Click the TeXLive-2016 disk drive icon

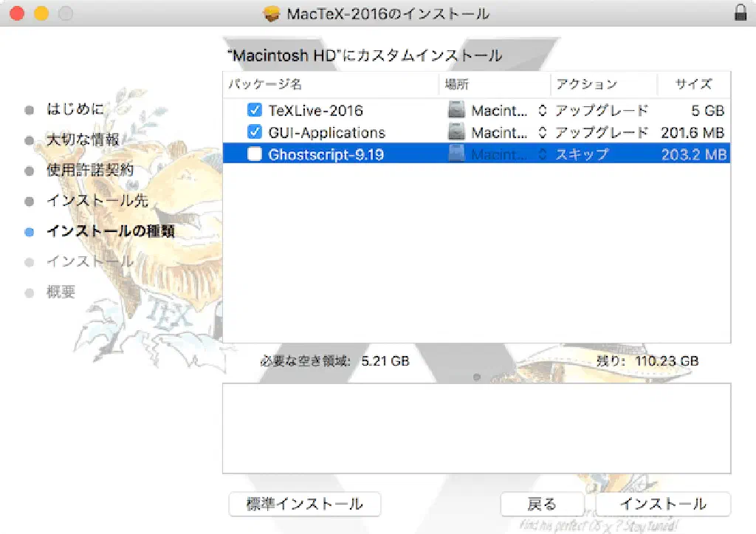[457, 111]
